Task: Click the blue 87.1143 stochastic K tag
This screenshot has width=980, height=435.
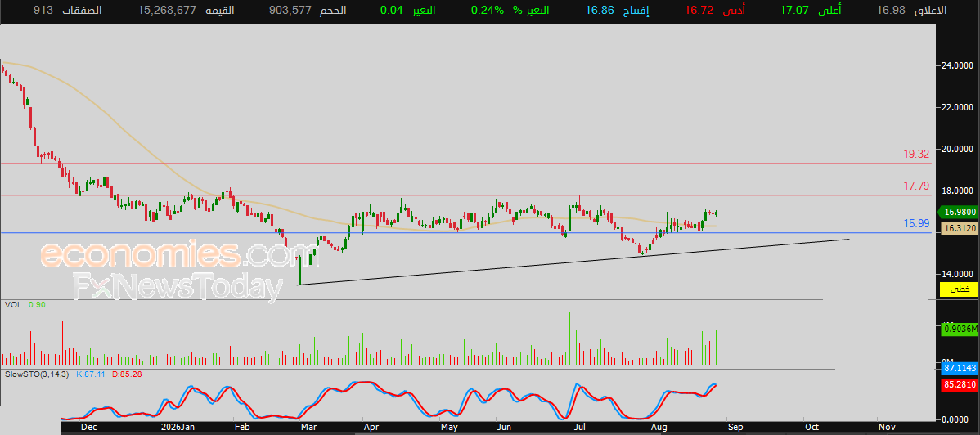Action: coord(959,370)
